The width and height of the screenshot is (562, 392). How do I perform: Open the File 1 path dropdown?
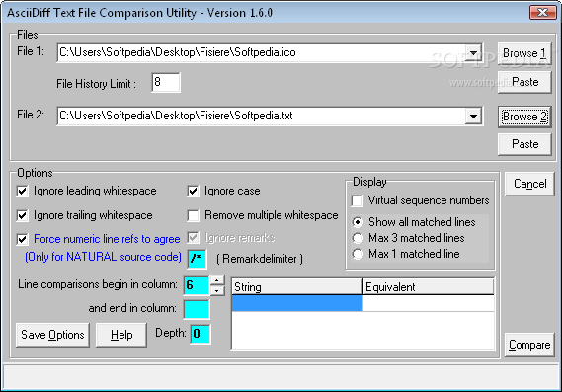pos(473,53)
